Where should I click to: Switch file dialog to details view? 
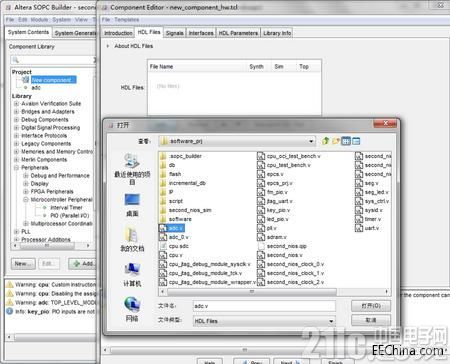coord(356,141)
